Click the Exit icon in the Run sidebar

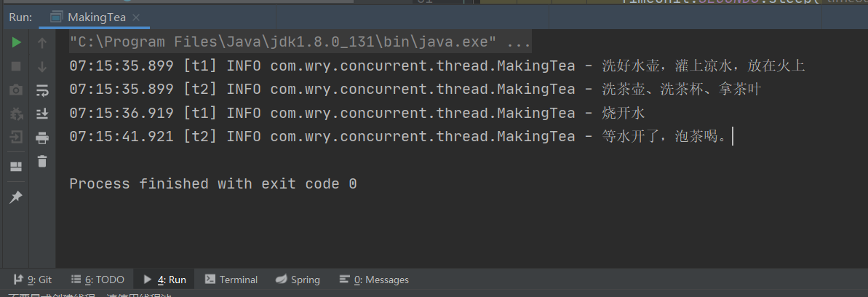tap(16, 137)
